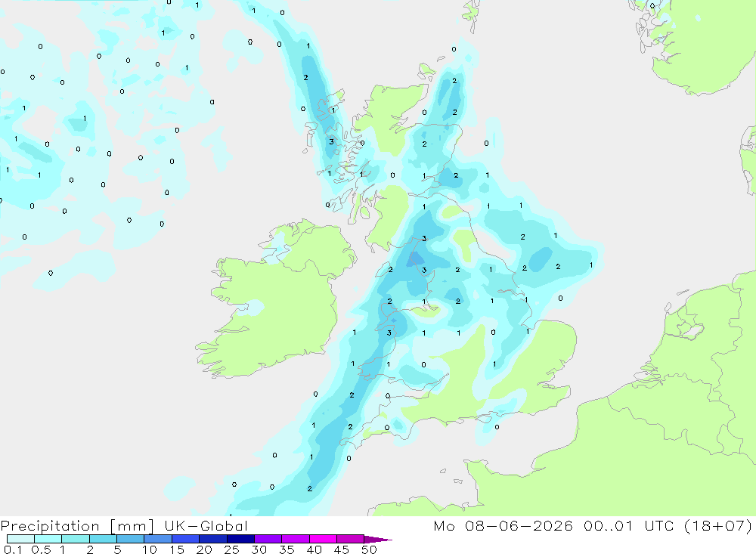Click the 0.5–1 mm legend color swatch
The image size is (756, 554).
pos(48,539)
